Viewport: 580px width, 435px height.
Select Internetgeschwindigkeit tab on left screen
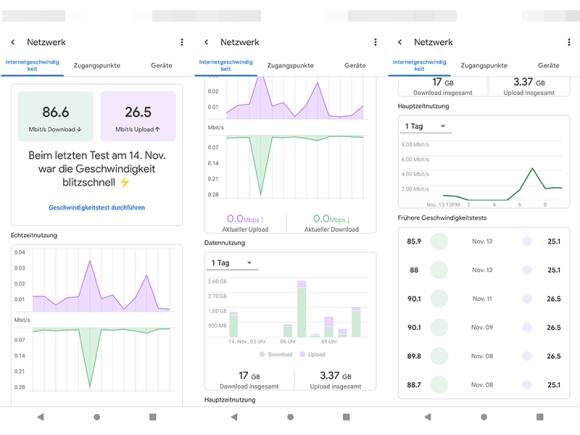32,65
